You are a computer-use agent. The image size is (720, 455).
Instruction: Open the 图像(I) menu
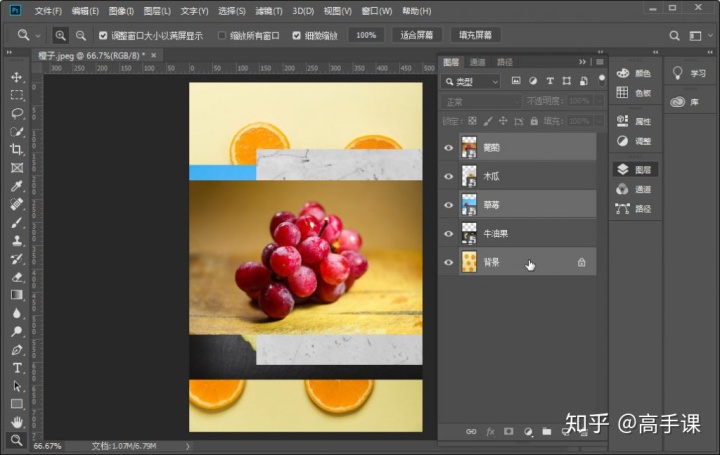(x=121, y=11)
